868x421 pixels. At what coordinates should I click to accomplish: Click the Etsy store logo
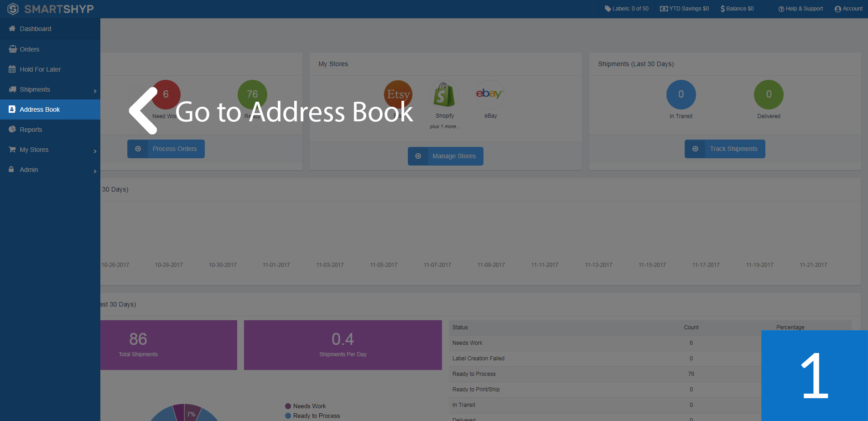398,94
